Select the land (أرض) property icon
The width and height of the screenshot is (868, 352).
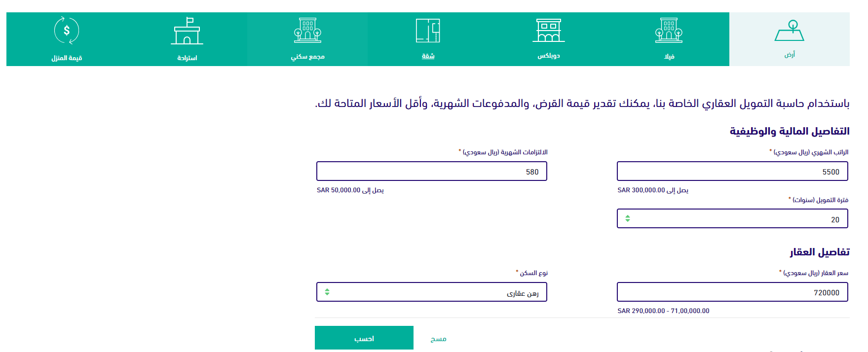tap(790, 31)
